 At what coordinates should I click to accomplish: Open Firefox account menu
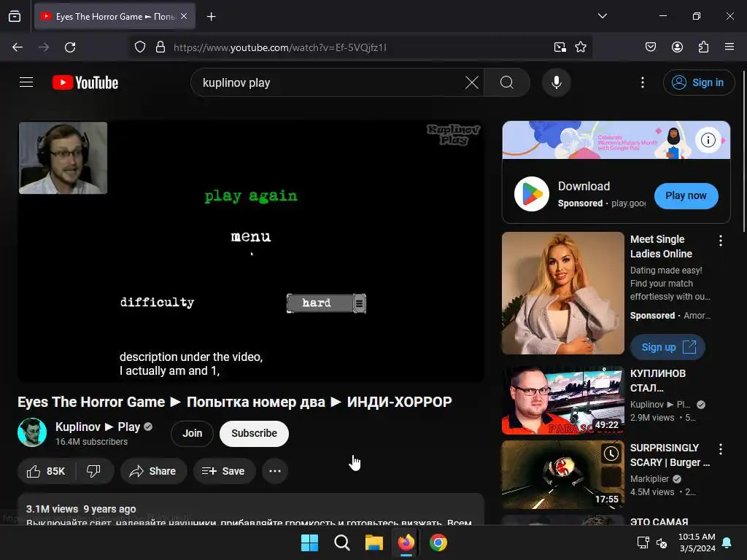click(677, 47)
